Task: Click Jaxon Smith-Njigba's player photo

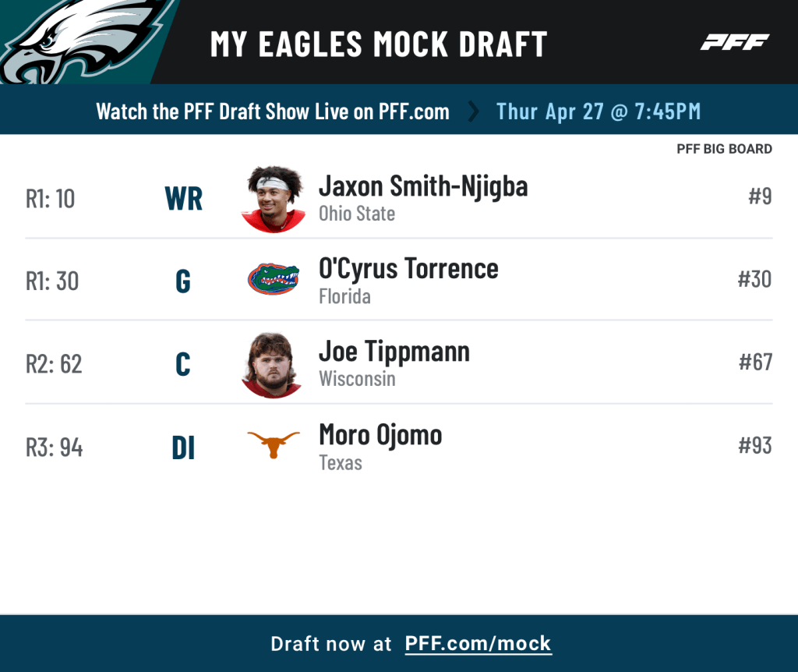Action: tap(273, 198)
